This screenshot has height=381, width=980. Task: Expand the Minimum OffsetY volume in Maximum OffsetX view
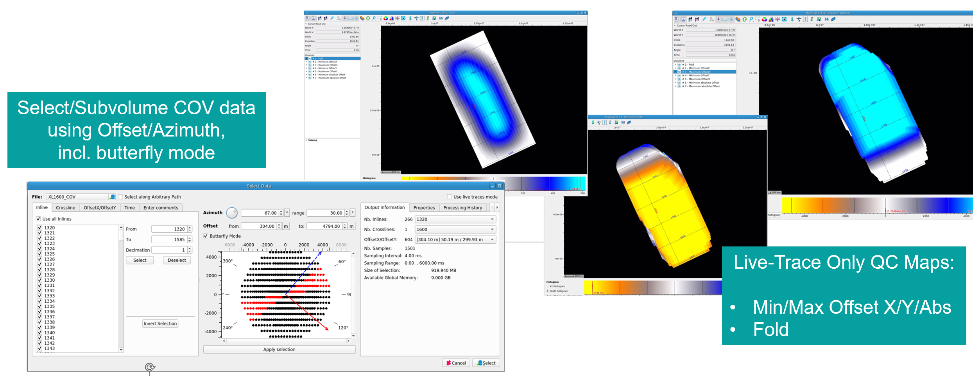[675, 75]
